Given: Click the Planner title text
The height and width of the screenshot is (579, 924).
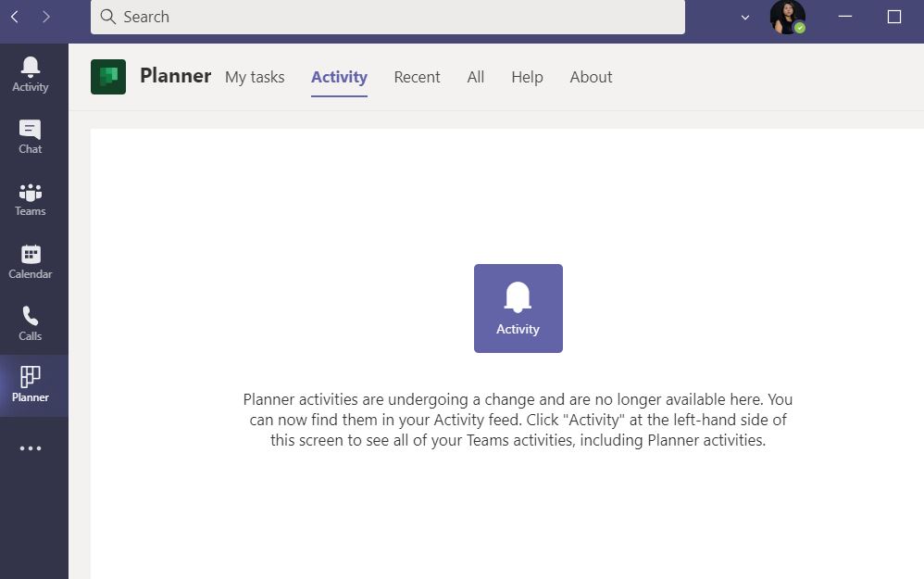Looking at the screenshot, I should (176, 76).
